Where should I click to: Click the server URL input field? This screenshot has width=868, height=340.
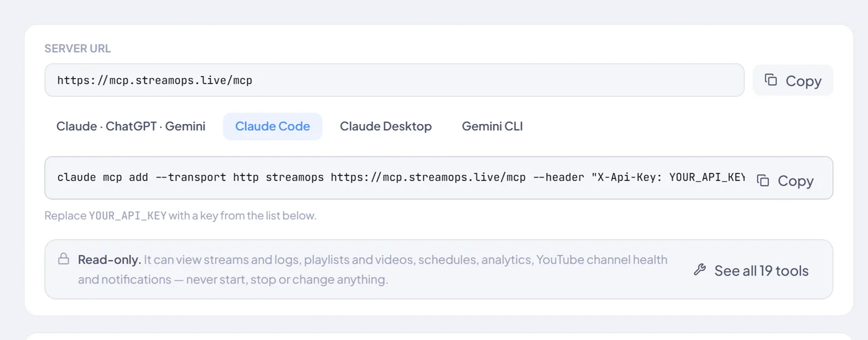click(394, 80)
